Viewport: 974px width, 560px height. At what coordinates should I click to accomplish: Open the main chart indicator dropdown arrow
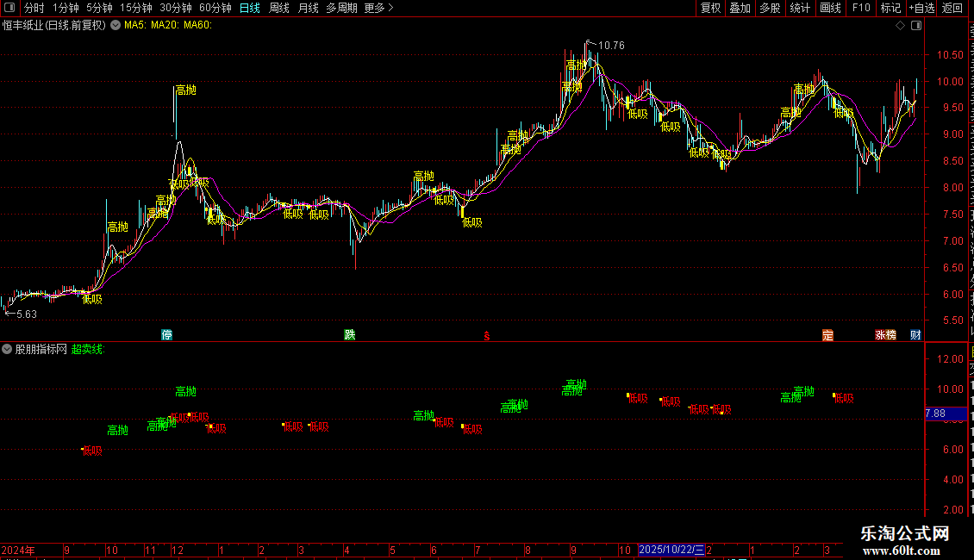tap(116, 26)
